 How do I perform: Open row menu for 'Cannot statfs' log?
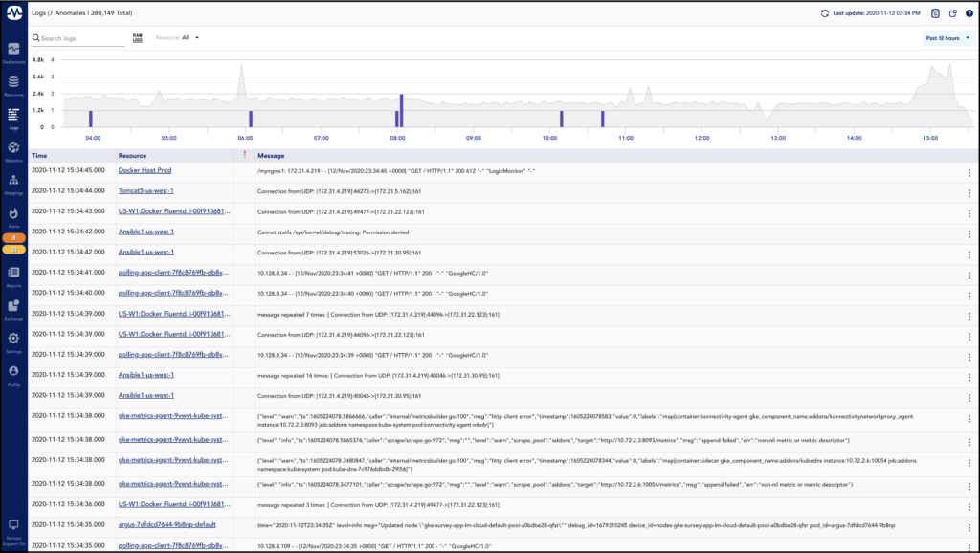(969, 234)
